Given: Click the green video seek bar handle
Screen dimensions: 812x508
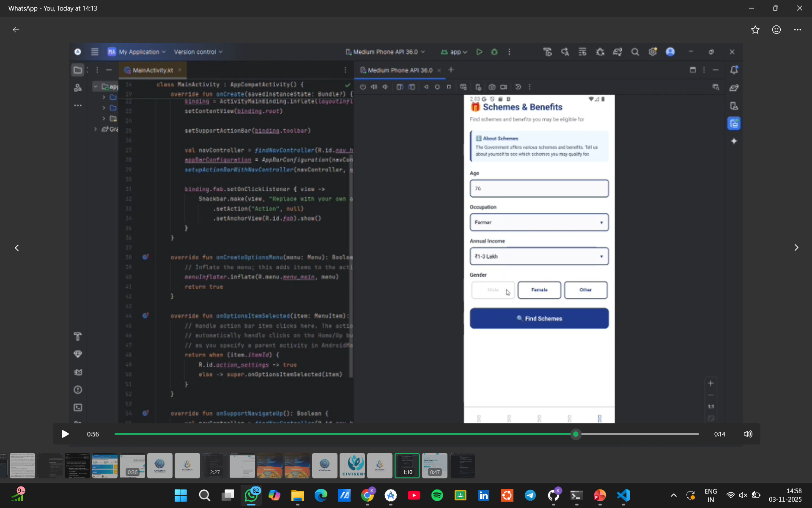Looking at the screenshot, I should tap(576, 434).
